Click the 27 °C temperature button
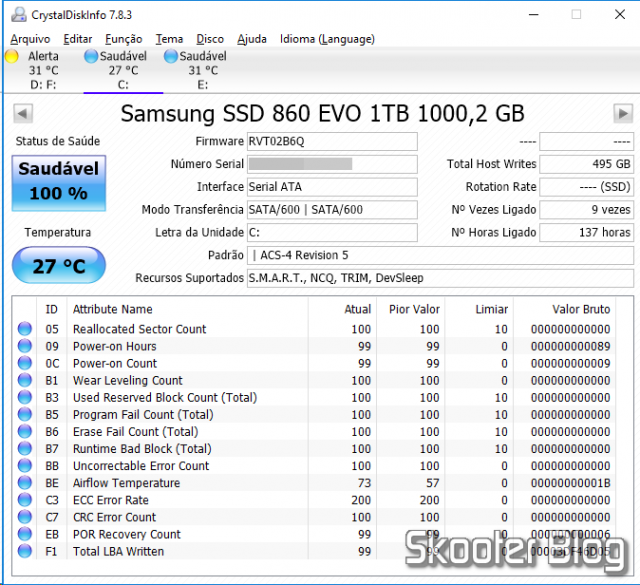This screenshot has height=585, width=640. point(59,265)
